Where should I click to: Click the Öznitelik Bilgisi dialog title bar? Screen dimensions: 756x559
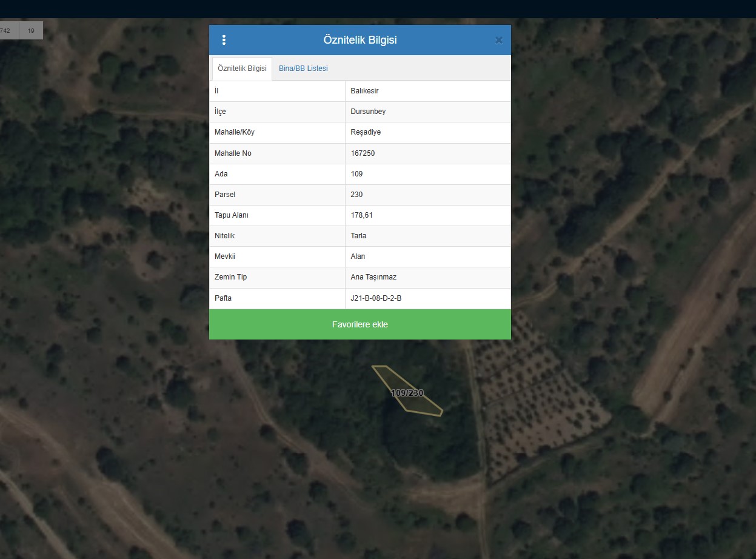tap(360, 40)
